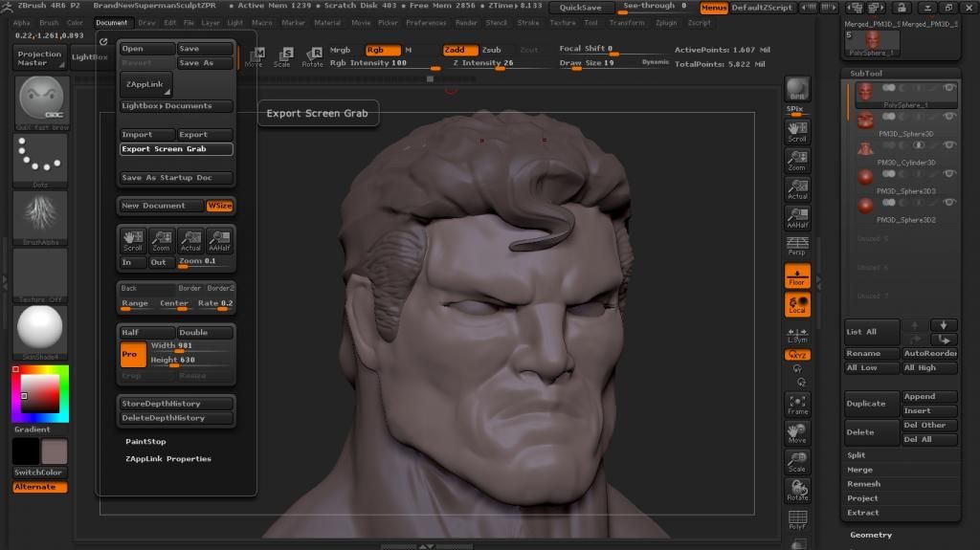The height and width of the screenshot is (550, 980).
Task: Expand the Remesh subtool section
Action: pos(864,484)
